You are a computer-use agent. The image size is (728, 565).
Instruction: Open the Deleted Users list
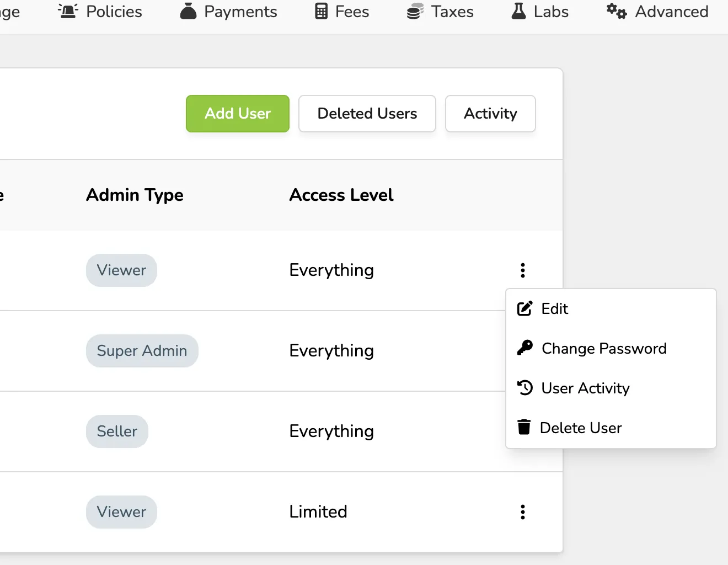pyautogui.click(x=367, y=114)
